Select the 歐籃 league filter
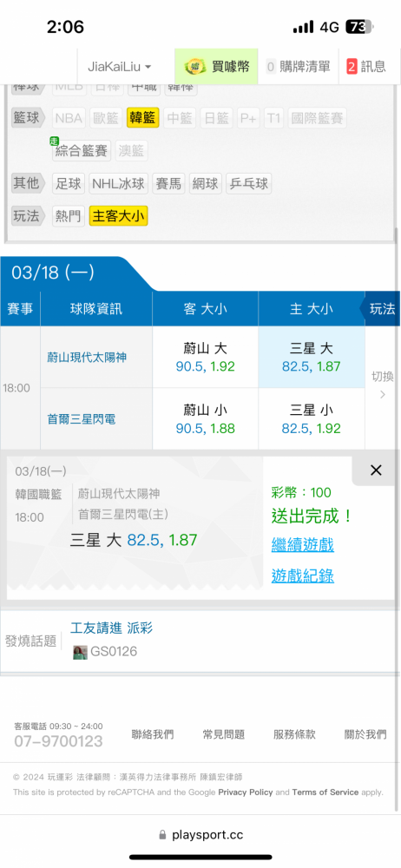The height and width of the screenshot is (868, 401). coord(106,118)
